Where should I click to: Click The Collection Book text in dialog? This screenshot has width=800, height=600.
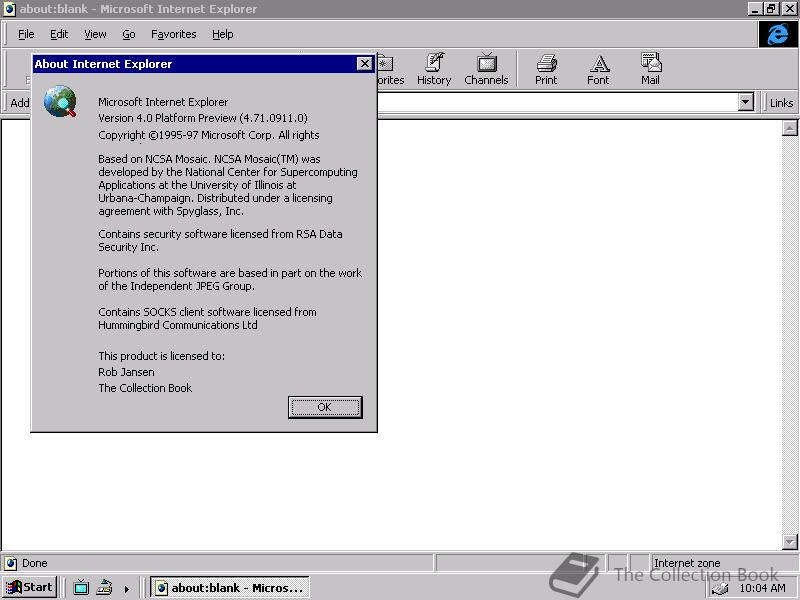145,388
